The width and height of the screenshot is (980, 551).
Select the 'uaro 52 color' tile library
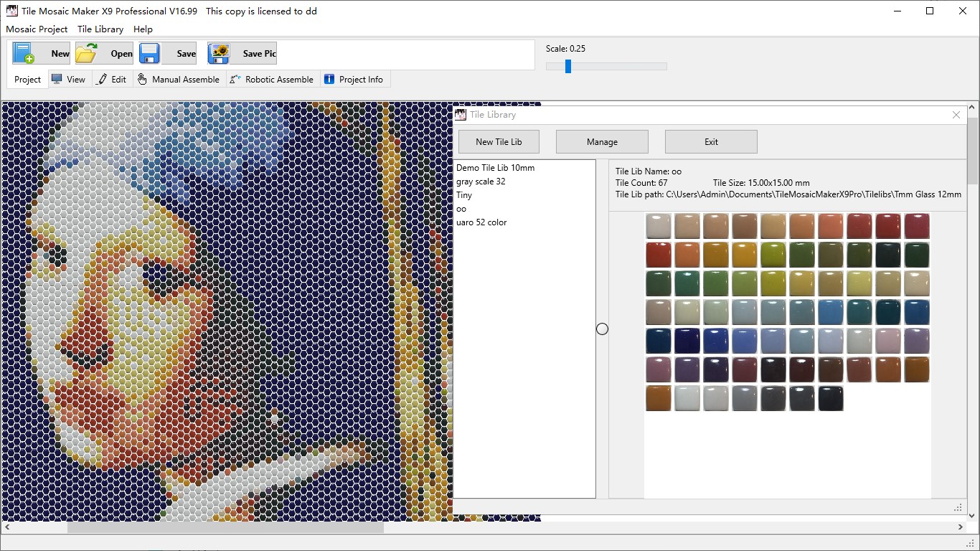coord(482,222)
